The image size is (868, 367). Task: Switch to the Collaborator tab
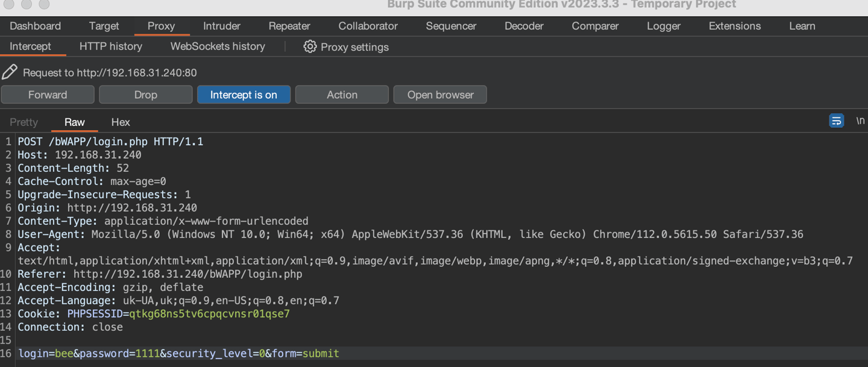click(x=368, y=26)
